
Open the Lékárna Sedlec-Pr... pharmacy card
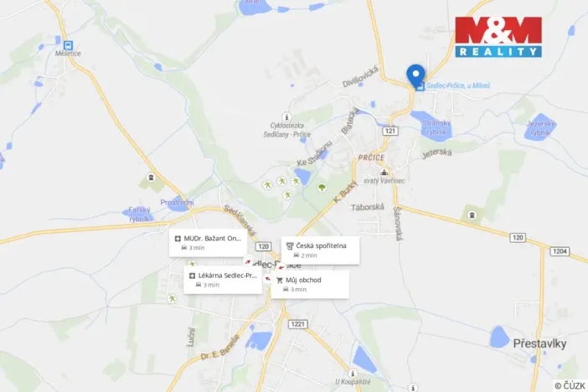click(222, 280)
